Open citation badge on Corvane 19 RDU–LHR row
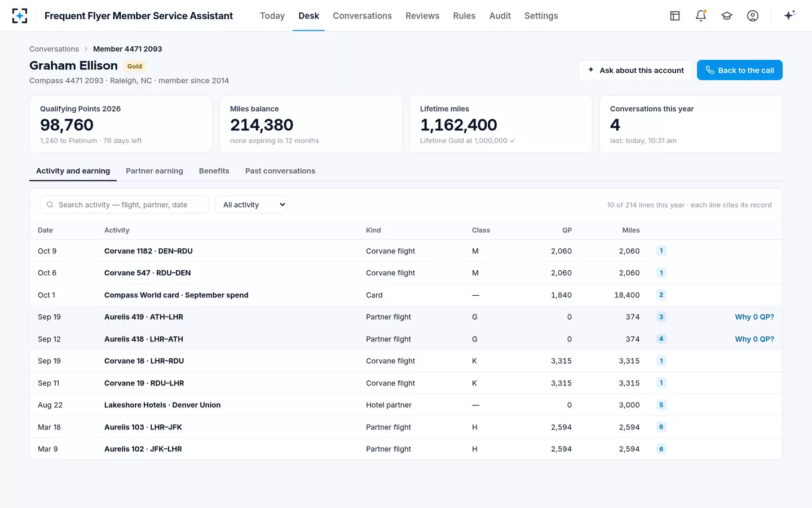 pos(661,383)
